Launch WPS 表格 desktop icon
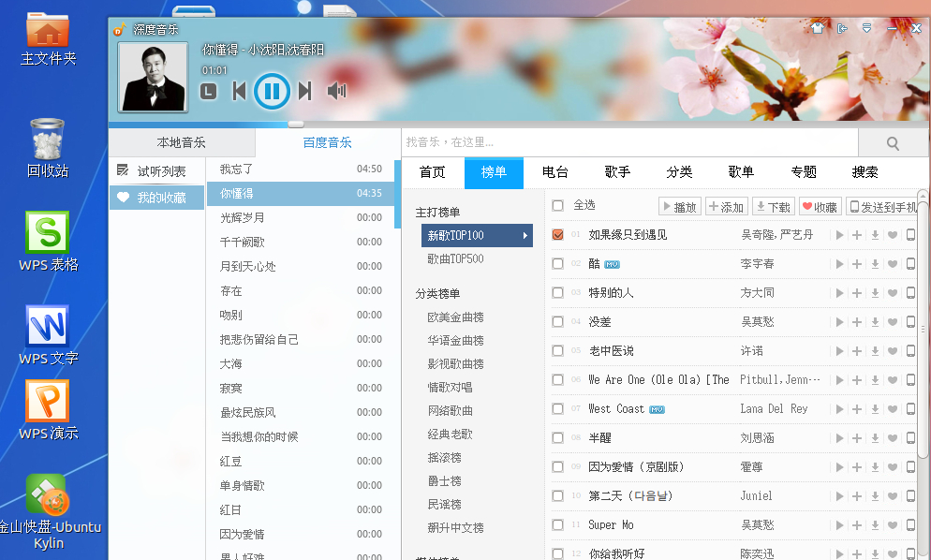Screen dimensions: 931x560 pos(48,242)
